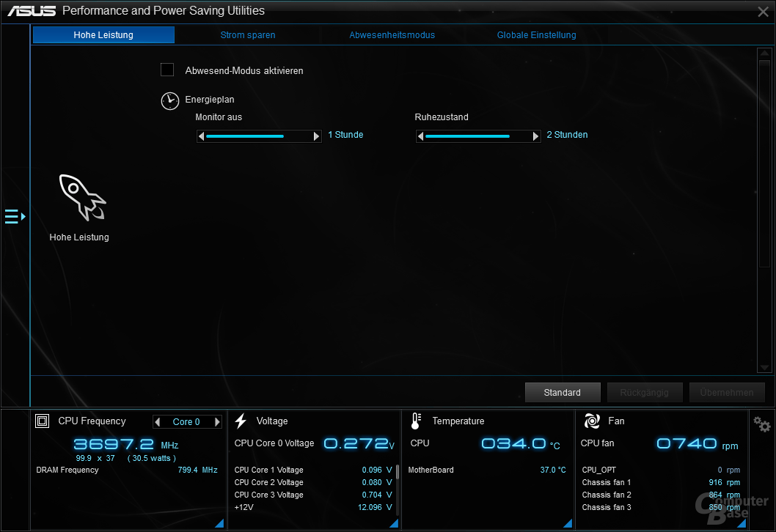Switch to the Strom sparen tab
The height and width of the screenshot is (532, 776).
[x=248, y=35]
